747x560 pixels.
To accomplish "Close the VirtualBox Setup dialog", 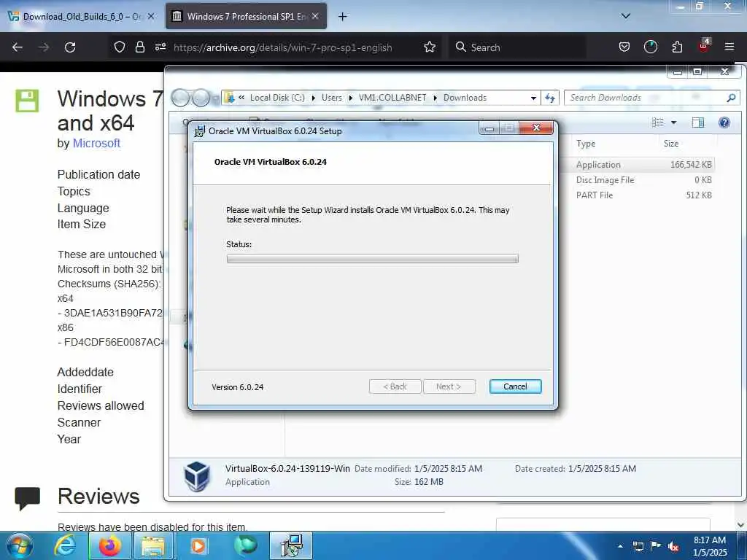I will 536,128.
